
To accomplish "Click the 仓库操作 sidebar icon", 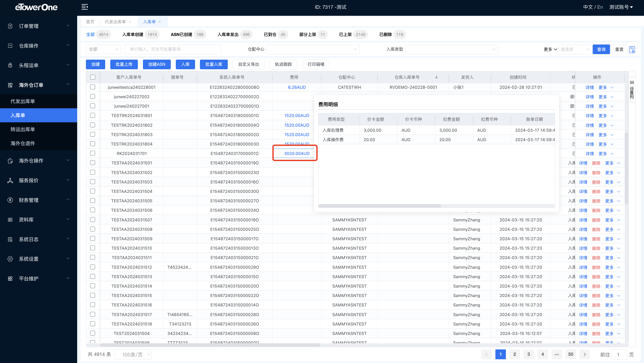I will [x=10, y=46].
